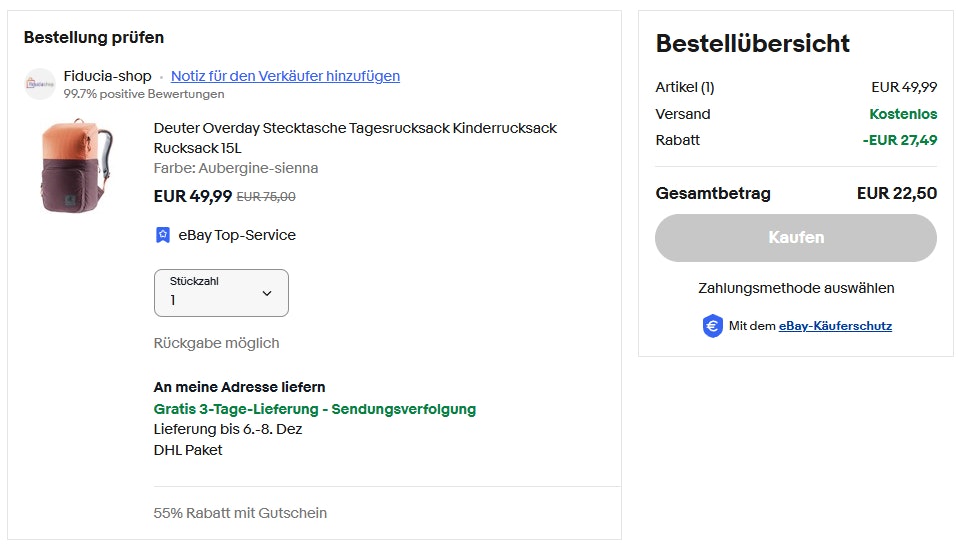Click Zahlungsmethode auswählen text

796,288
